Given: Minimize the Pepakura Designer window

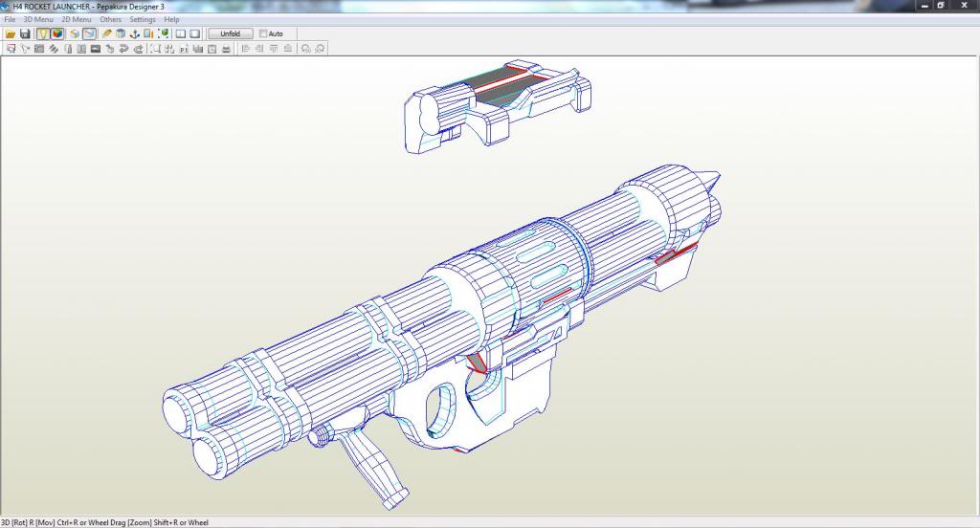Looking at the screenshot, I should coord(925,6).
